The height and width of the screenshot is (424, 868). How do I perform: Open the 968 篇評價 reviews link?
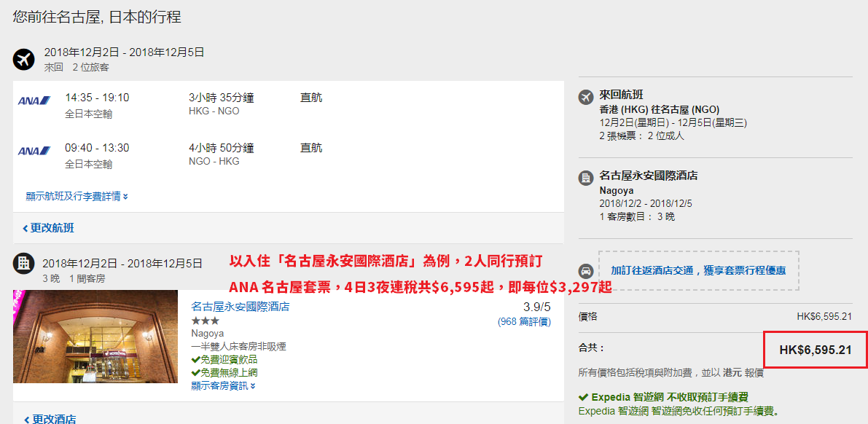(x=524, y=321)
